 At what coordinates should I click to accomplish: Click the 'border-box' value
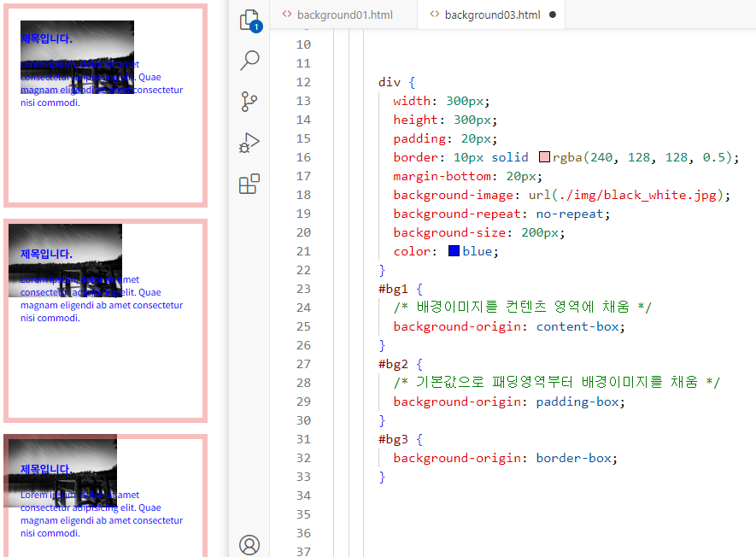pyautogui.click(x=573, y=458)
